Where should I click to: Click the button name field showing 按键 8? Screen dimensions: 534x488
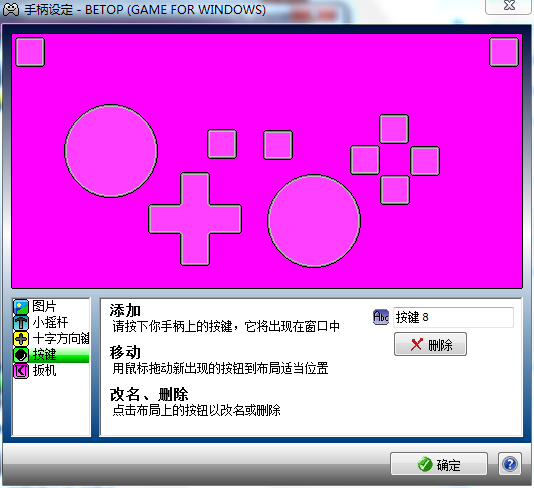[453, 317]
